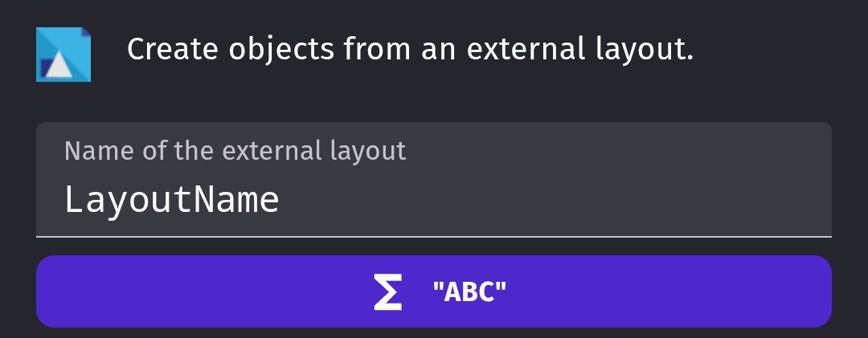Place cursor after the LayoutName text
868x338 pixels.
pos(280,200)
